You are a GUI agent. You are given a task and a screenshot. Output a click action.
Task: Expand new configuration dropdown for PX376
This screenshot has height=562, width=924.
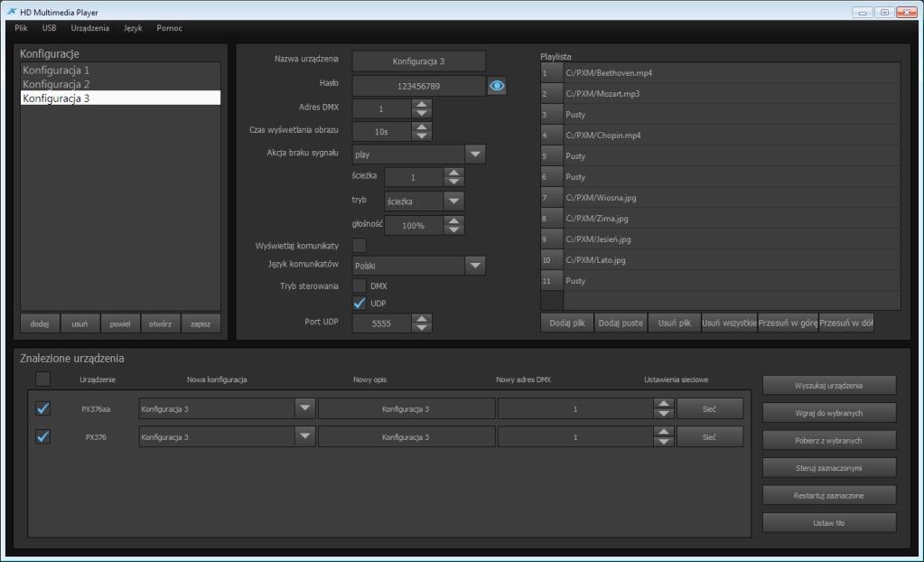(304, 436)
